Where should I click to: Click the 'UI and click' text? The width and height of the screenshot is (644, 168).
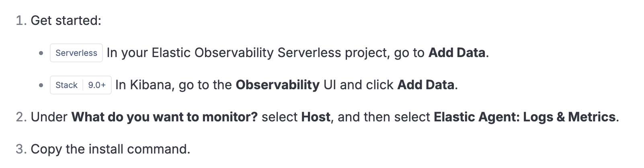tap(358, 85)
